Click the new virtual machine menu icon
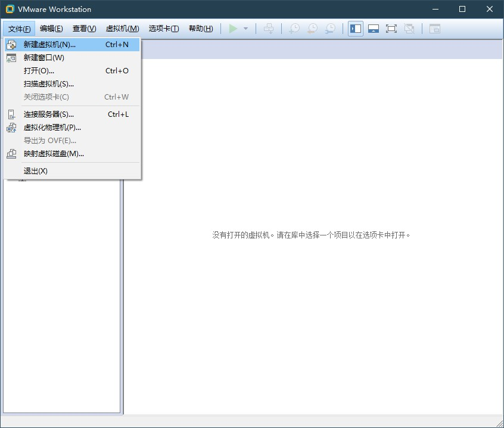The image size is (504, 428). 11,44
